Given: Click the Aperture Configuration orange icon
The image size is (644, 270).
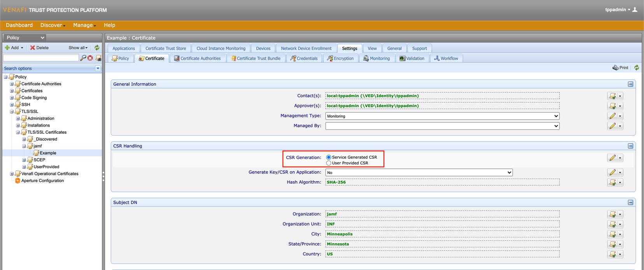Looking at the screenshot, I should tap(18, 181).
